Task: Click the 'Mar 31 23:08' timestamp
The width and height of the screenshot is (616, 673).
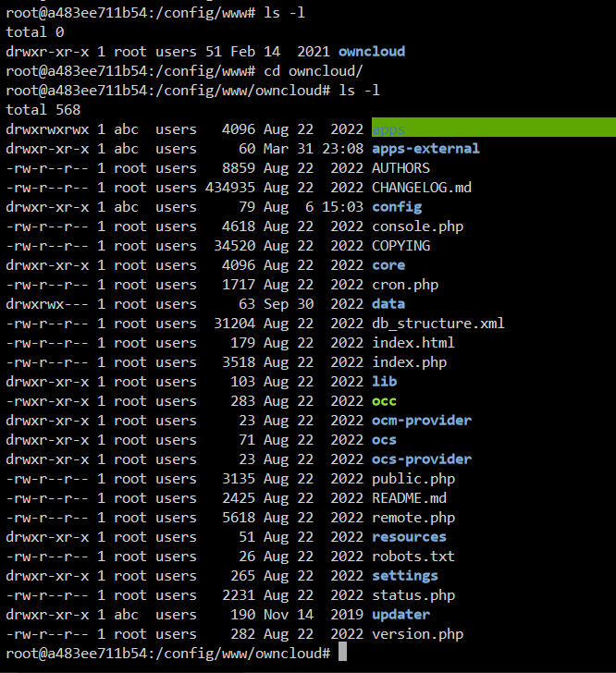Action: coord(314,149)
